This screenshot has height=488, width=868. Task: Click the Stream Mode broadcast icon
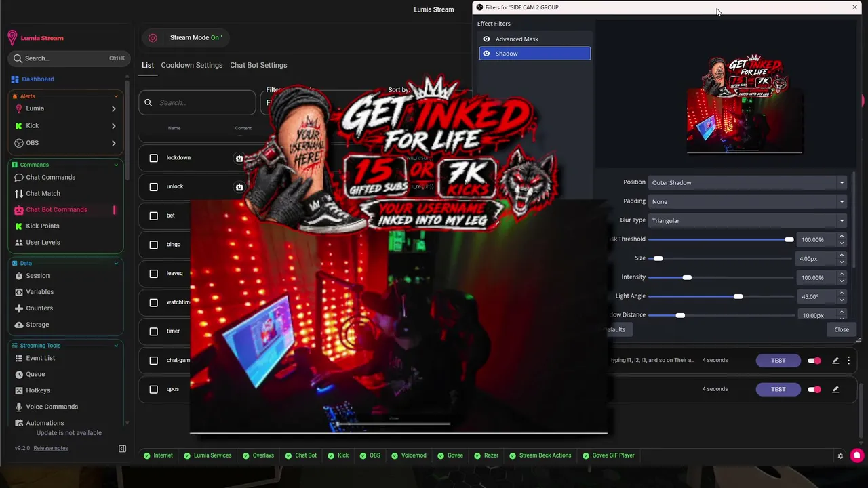(153, 38)
